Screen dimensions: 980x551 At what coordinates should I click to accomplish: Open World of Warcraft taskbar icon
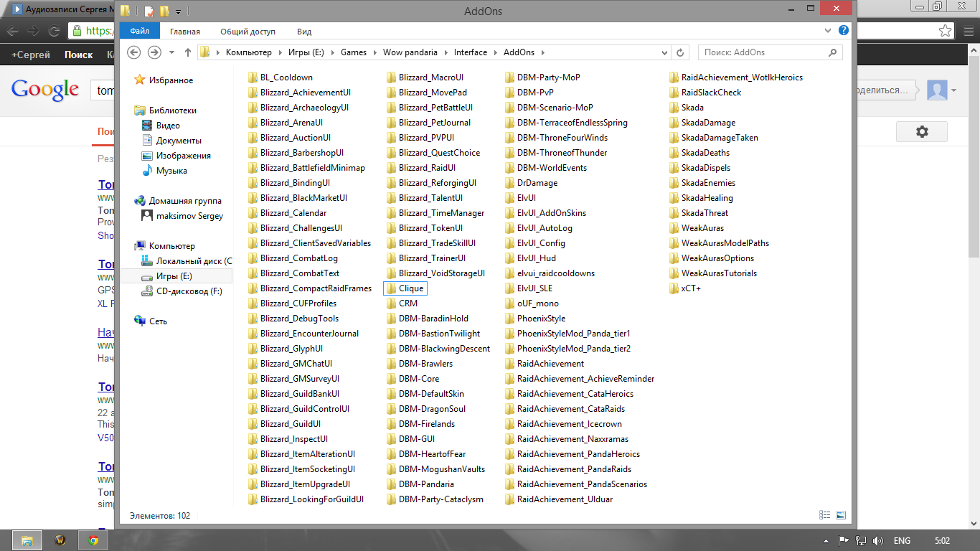coord(60,540)
